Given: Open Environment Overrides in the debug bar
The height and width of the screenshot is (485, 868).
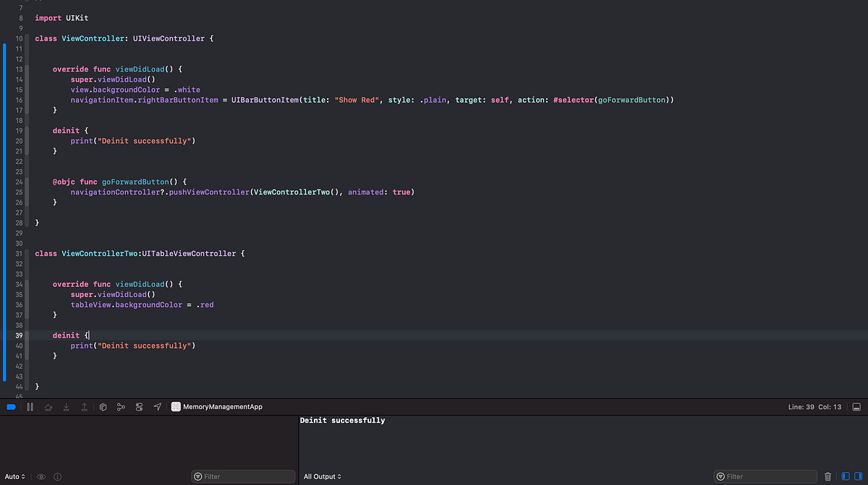Looking at the screenshot, I should tap(139, 406).
